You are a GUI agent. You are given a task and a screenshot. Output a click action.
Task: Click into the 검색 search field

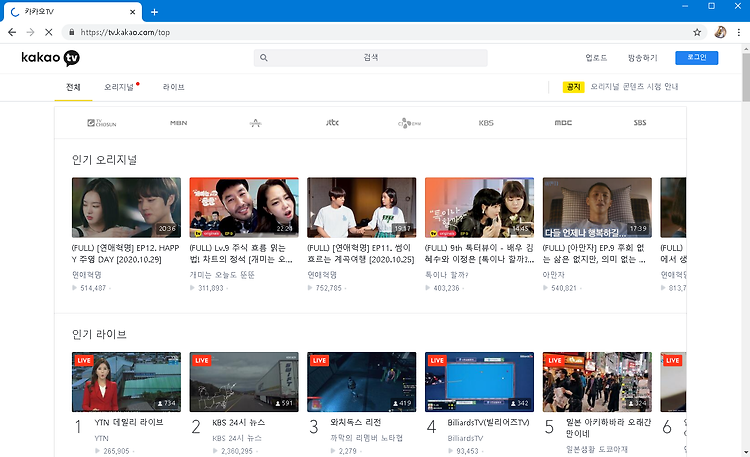coord(371,58)
